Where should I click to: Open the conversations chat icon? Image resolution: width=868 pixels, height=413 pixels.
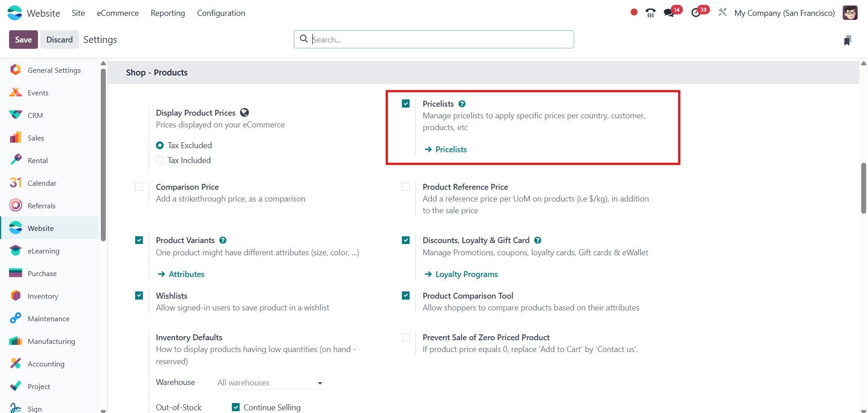pos(669,13)
